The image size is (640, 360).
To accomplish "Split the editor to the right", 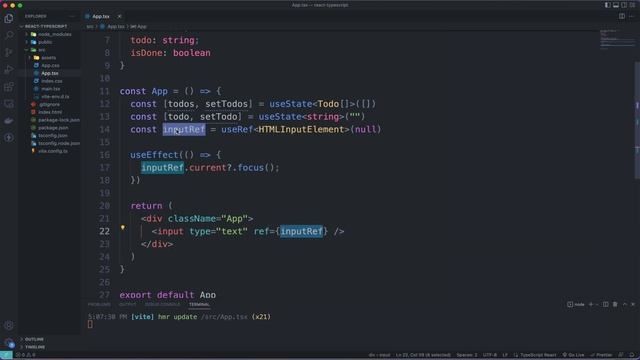I will 622,16.
